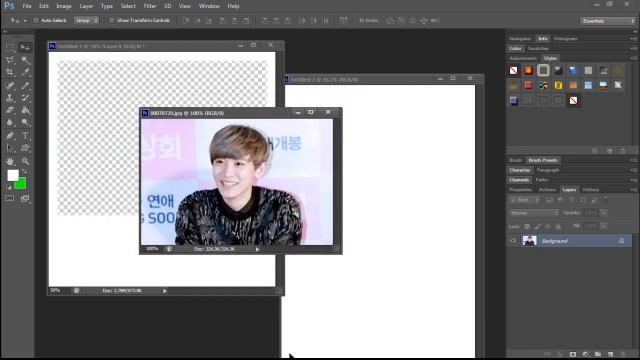Select the Dodge tool
The width and height of the screenshot is (640, 360).
point(25,122)
